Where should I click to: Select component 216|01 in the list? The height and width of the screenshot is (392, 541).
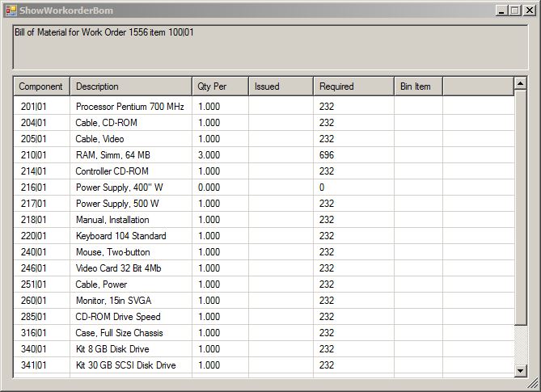pos(34,188)
